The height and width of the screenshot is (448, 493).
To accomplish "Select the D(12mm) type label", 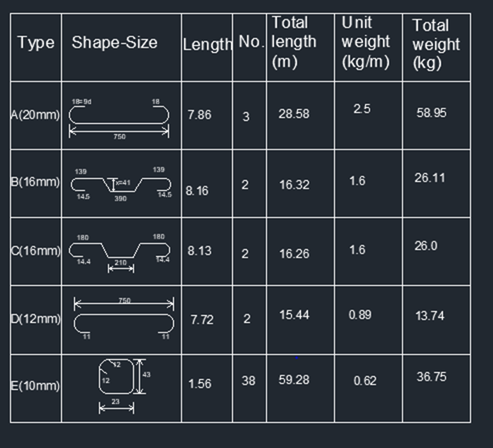I will coord(35,319).
